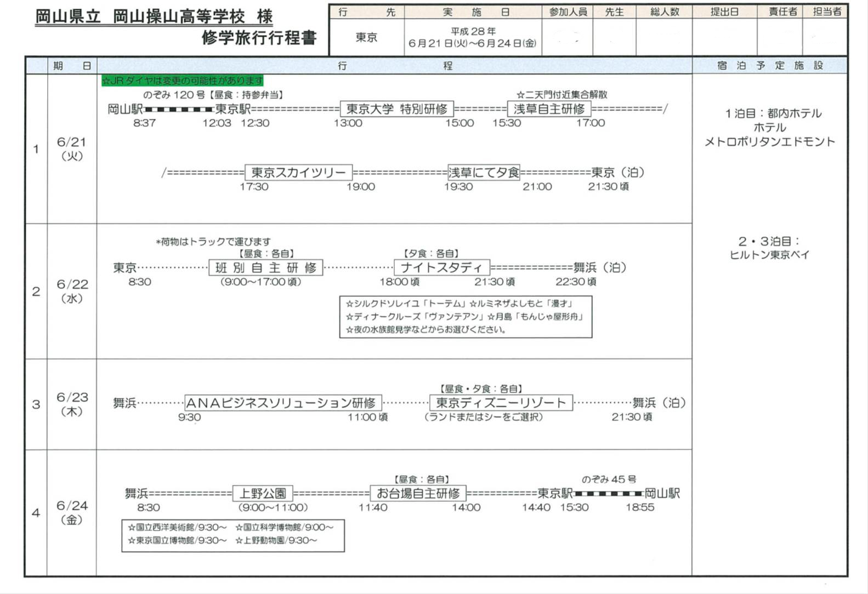Click the green JRダイヤ notice

[x=183, y=81]
